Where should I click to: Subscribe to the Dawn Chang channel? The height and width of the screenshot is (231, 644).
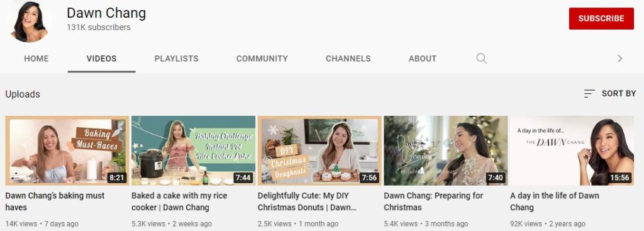tap(601, 18)
